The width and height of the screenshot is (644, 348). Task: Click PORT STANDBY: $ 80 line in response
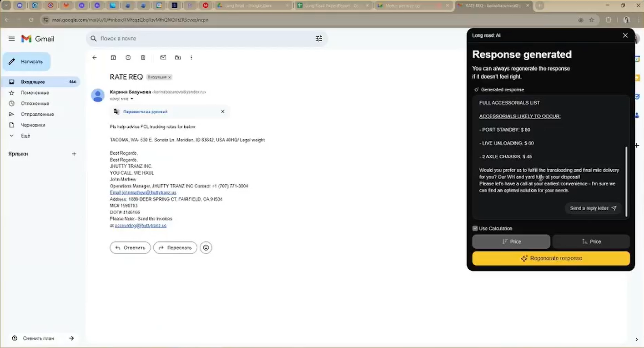(504, 130)
